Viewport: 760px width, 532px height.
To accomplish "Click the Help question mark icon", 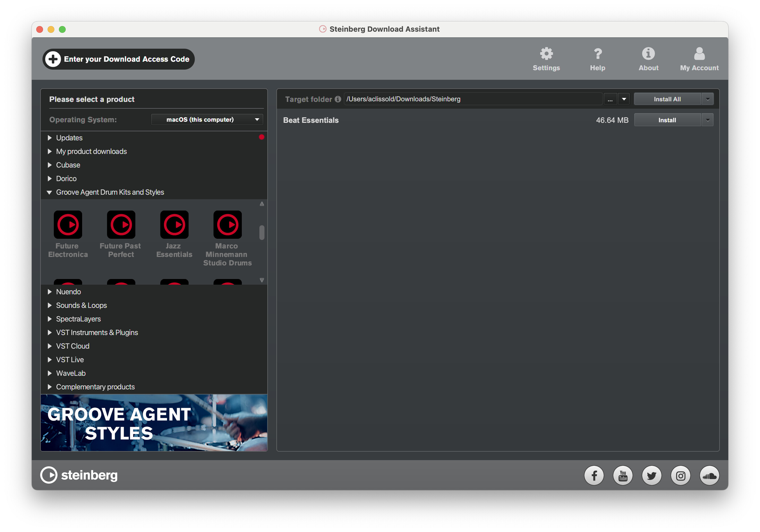I will point(597,54).
